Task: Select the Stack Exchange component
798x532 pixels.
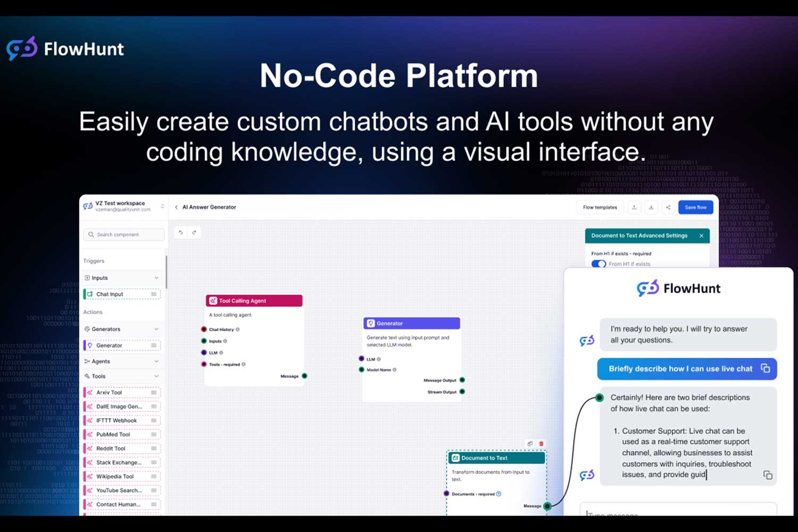Action: point(122,462)
